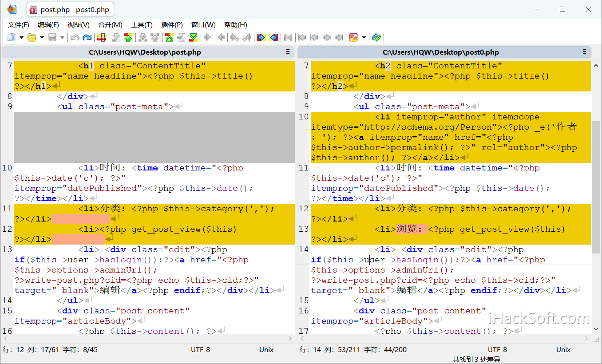Viewport: 602px width, 364px height.
Task: Click h1 ContentTitle line in left pane
Action: point(154,76)
